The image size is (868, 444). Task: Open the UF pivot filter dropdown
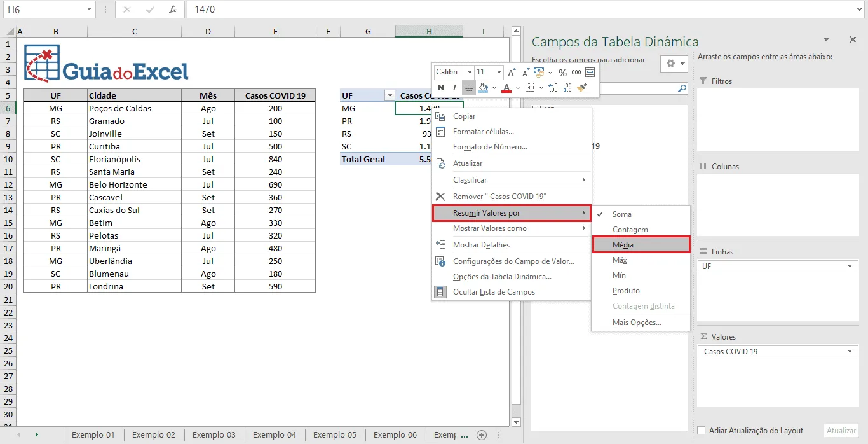tap(390, 95)
